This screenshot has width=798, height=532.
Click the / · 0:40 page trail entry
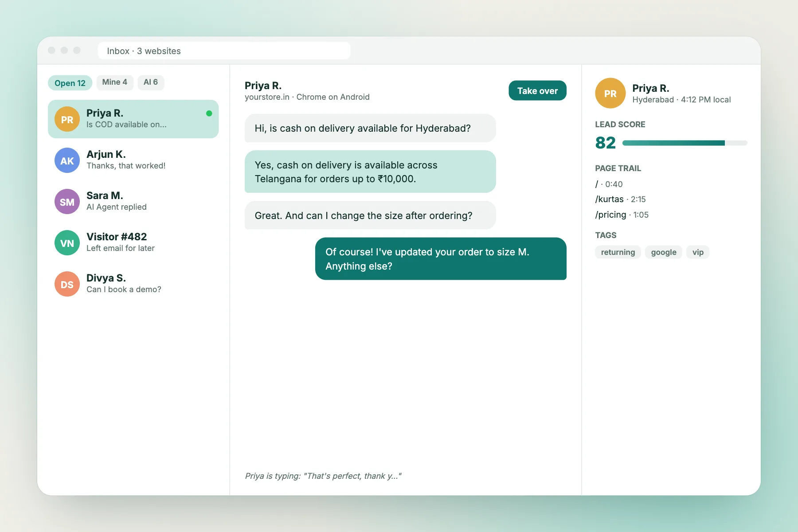tap(609, 184)
